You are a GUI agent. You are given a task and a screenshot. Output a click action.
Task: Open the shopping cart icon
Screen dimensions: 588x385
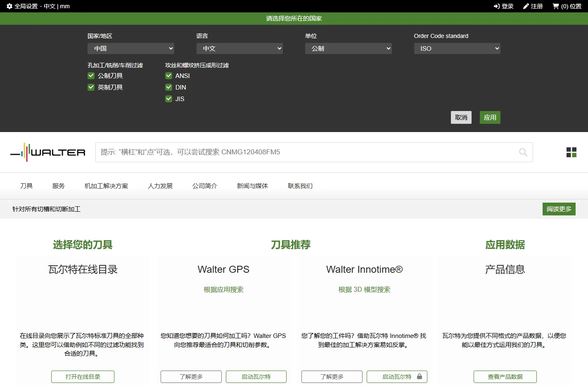pyautogui.click(x=556, y=6)
